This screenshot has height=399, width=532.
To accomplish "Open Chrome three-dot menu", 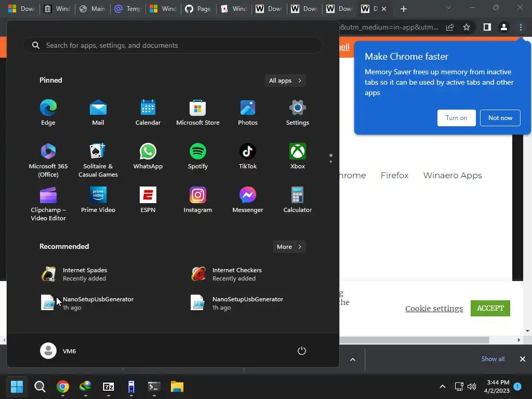I will (x=521, y=27).
